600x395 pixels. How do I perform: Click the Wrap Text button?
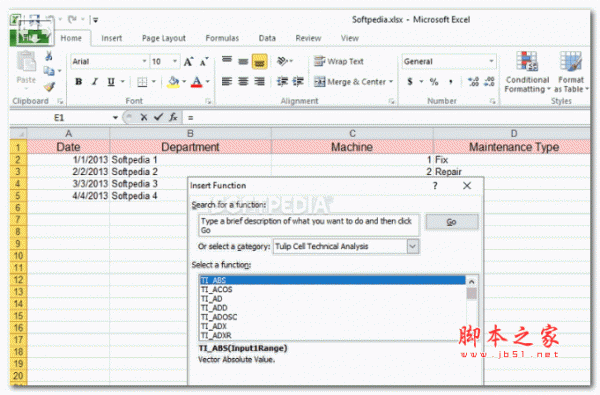(339, 61)
